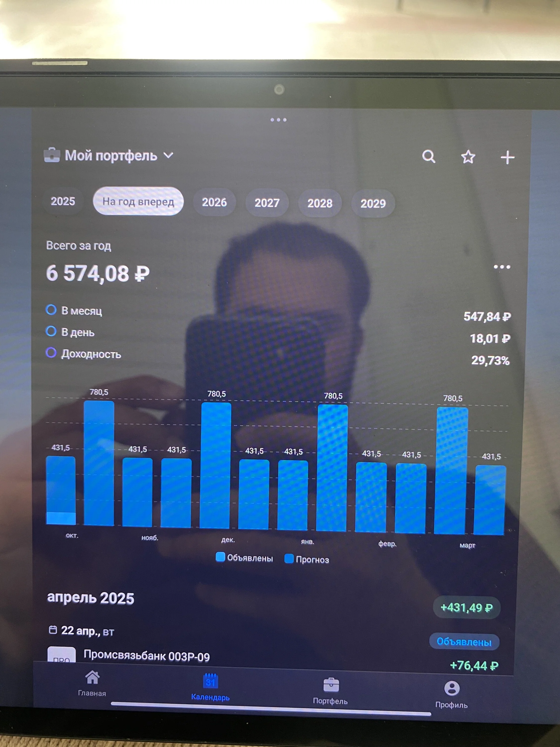The width and height of the screenshot is (560, 747).
Task: Click the daily value 18,01 ₽
Action: pos(490,338)
